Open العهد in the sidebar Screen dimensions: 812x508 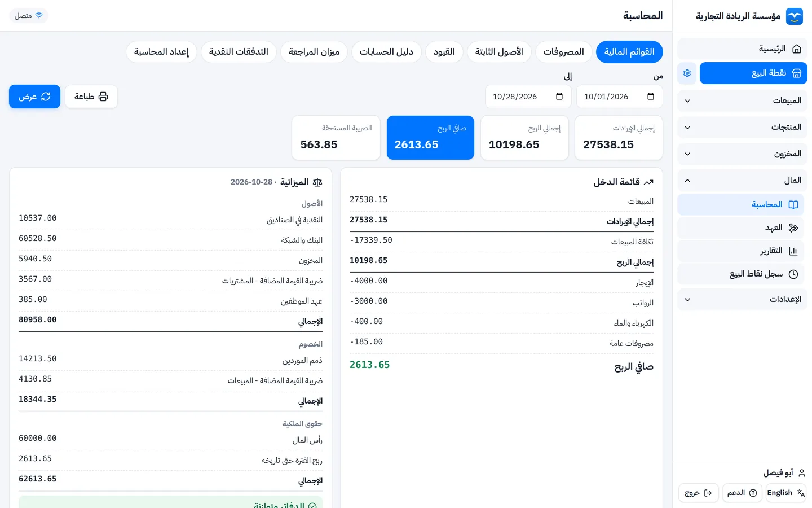(740, 228)
